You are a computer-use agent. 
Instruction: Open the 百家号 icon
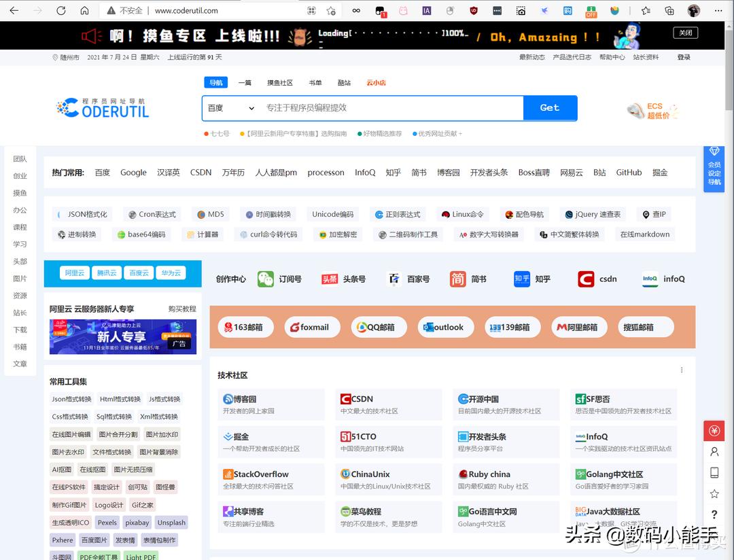pos(407,279)
